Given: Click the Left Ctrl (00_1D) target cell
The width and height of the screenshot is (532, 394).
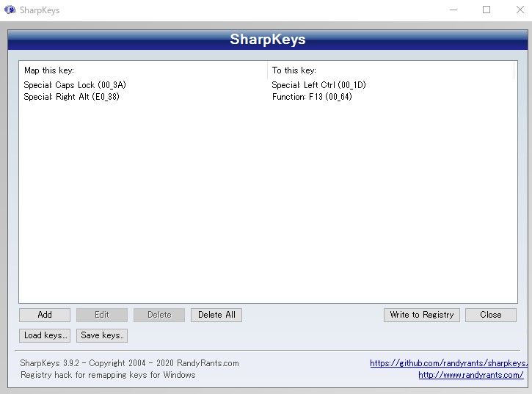Looking at the screenshot, I should (x=319, y=85).
